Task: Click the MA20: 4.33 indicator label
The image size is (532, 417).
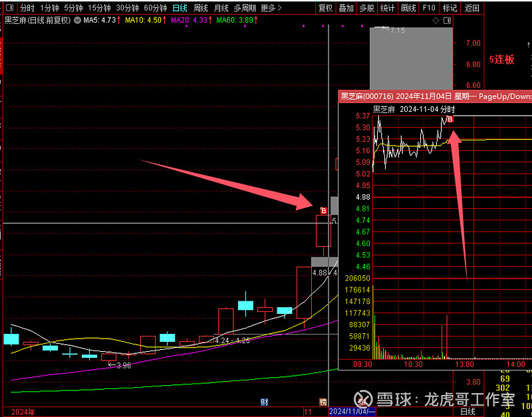Action: point(192,21)
